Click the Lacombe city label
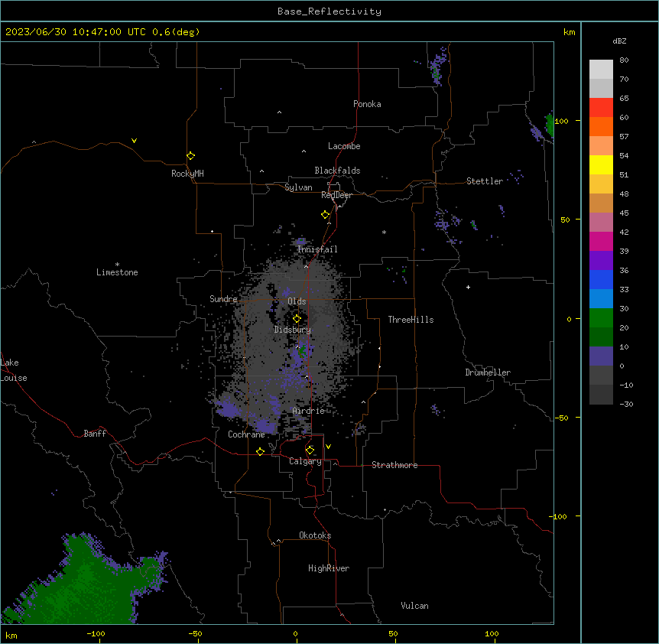This screenshot has height=644, width=659. coord(344,146)
